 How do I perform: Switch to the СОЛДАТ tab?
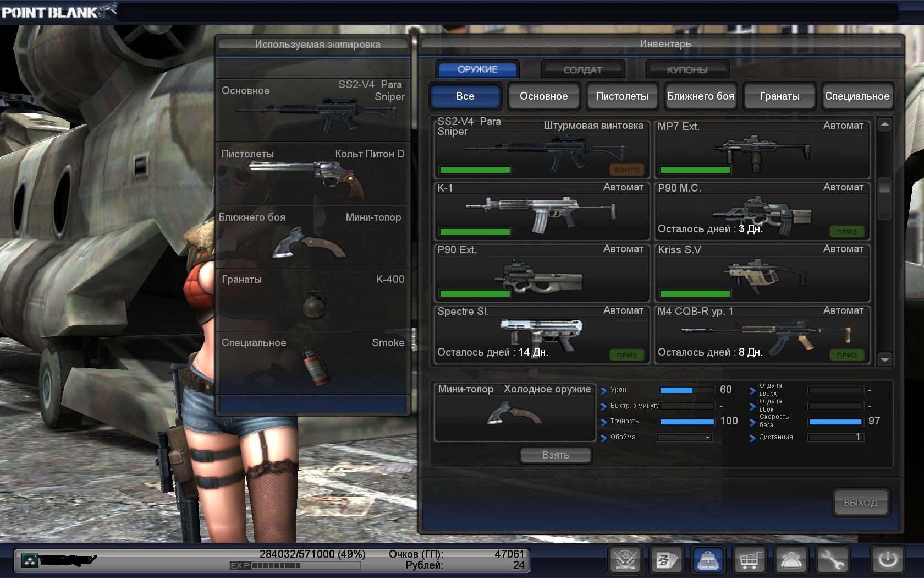click(x=583, y=70)
